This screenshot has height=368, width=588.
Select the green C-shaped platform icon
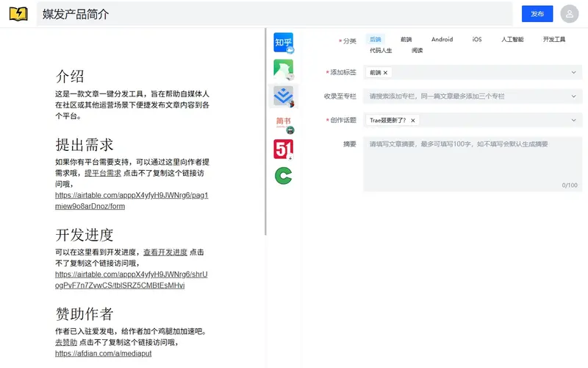(284, 176)
